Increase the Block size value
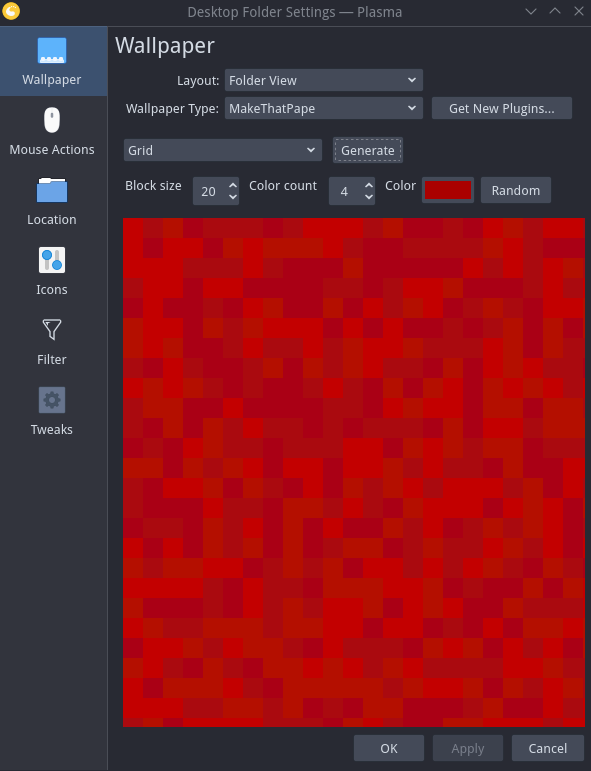The width and height of the screenshot is (591, 771). pyautogui.click(x=233, y=185)
